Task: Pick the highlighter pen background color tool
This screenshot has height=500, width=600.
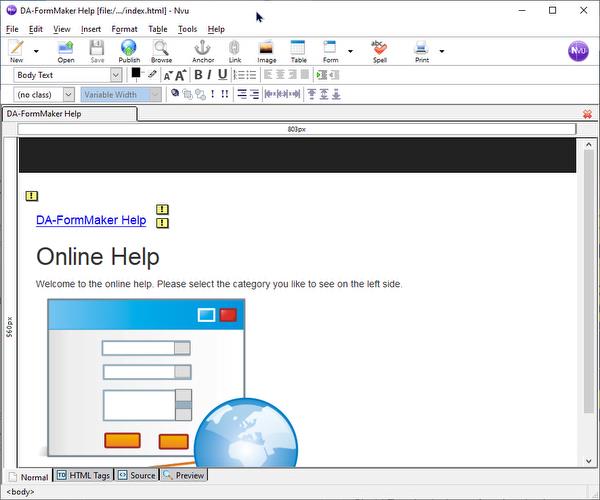Action: [x=152, y=74]
